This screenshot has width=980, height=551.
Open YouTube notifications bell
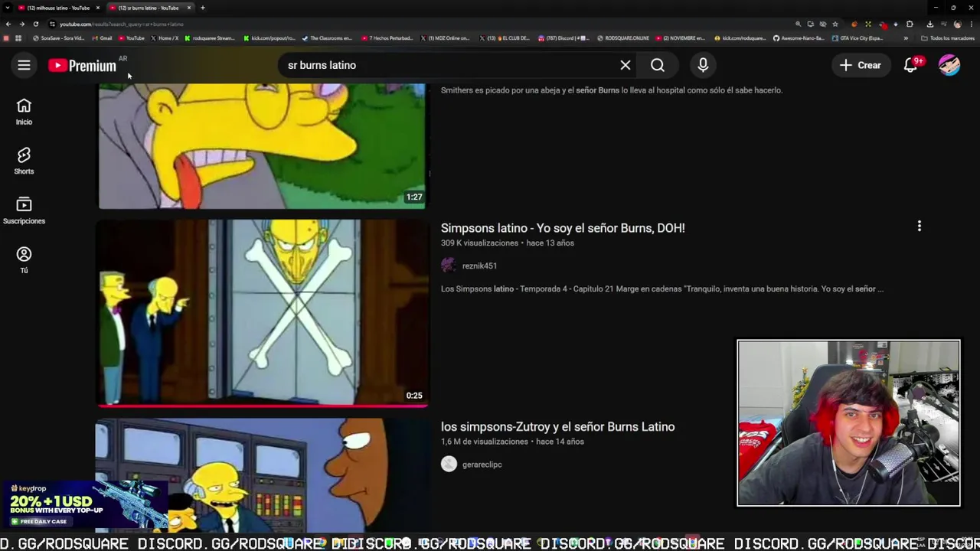[x=910, y=65]
